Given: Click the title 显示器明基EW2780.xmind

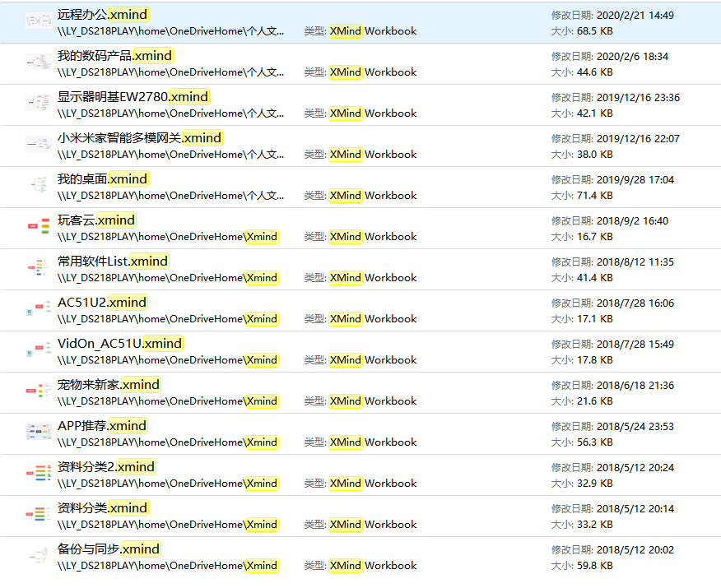Looking at the screenshot, I should (x=133, y=97).
